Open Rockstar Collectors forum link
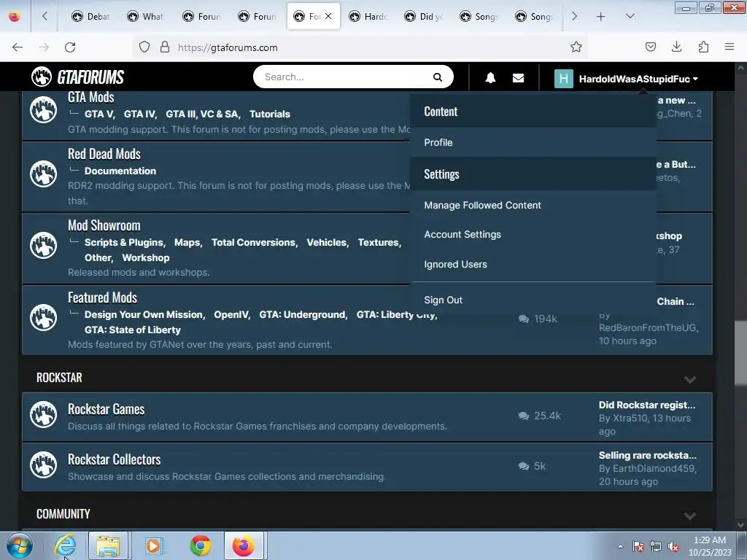Viewport: 747px width, 560px height. pos(115,459)
